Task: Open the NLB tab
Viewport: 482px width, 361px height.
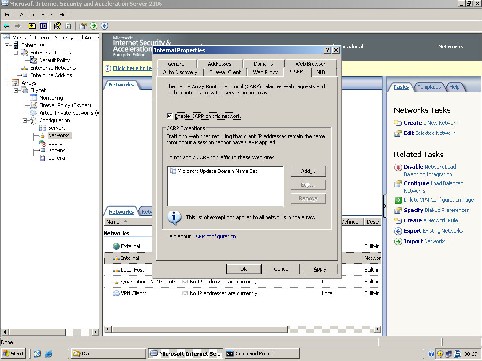Action: click(321, 72)
